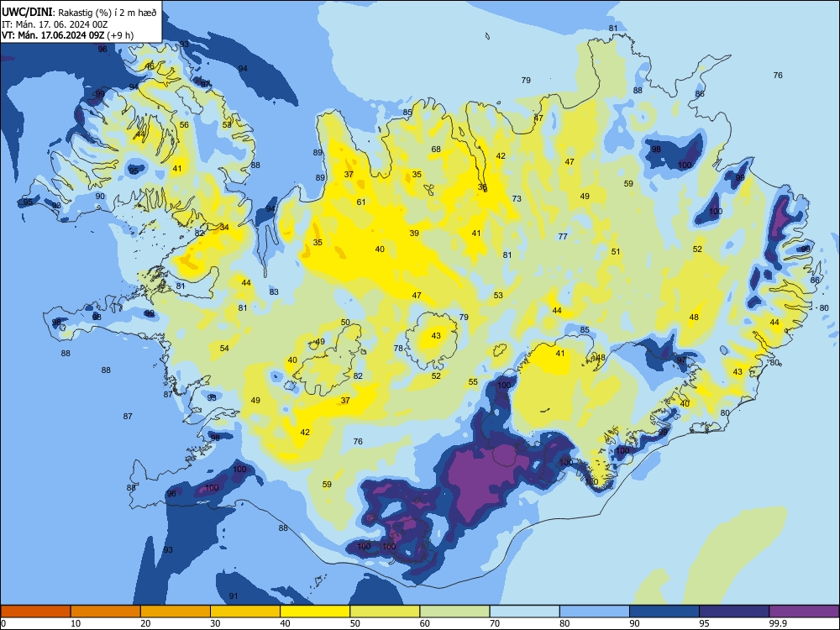Click the humidity value "77" on the map
The image size is (840, 630).
(563, 236)
